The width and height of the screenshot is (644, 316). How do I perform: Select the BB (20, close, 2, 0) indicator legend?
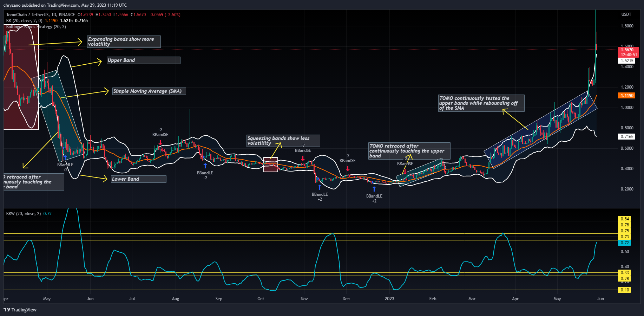coord(24,21)
